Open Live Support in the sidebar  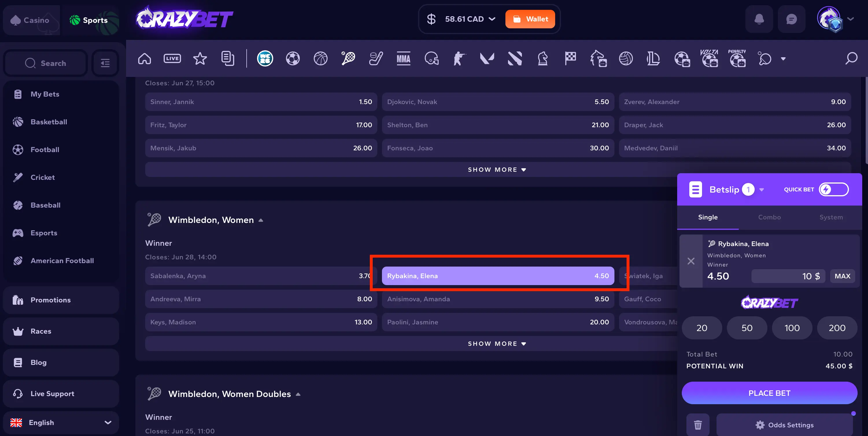click(61, 393)
